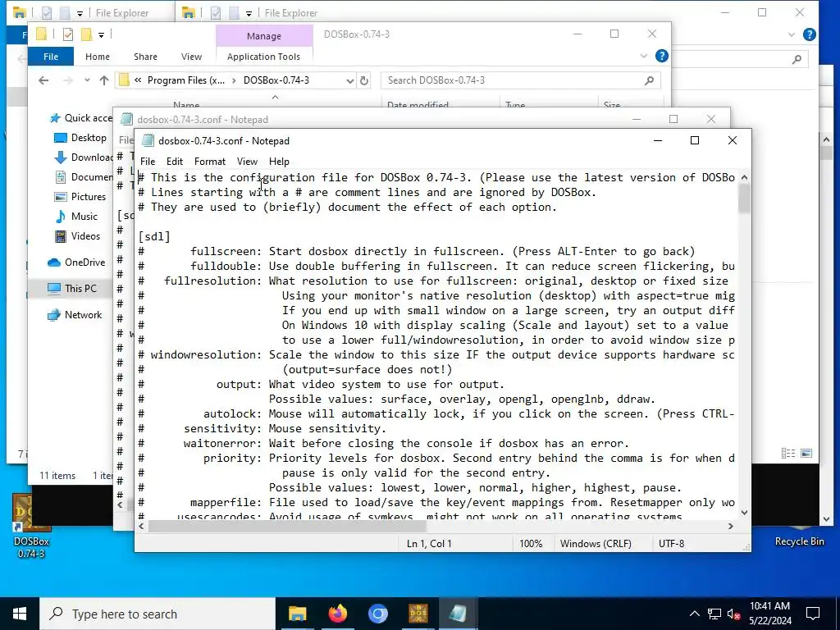Refresh the DOSBox-0.74-3 folder
Image resolution: width=840 pixels, height=630 pixels.
pos(364,81)
